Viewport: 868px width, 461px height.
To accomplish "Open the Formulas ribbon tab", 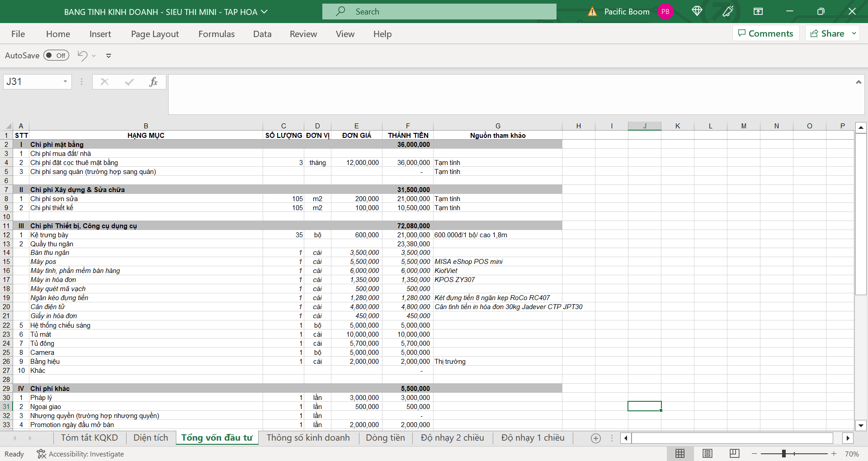I will 216,34.
